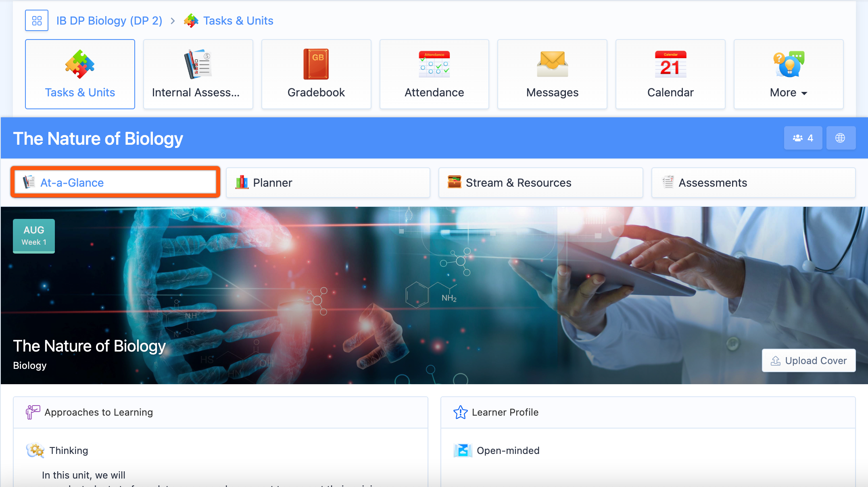Viewport: 868px width, 487px height.
Task: Open the Gradebook tile
Action: 316,74
